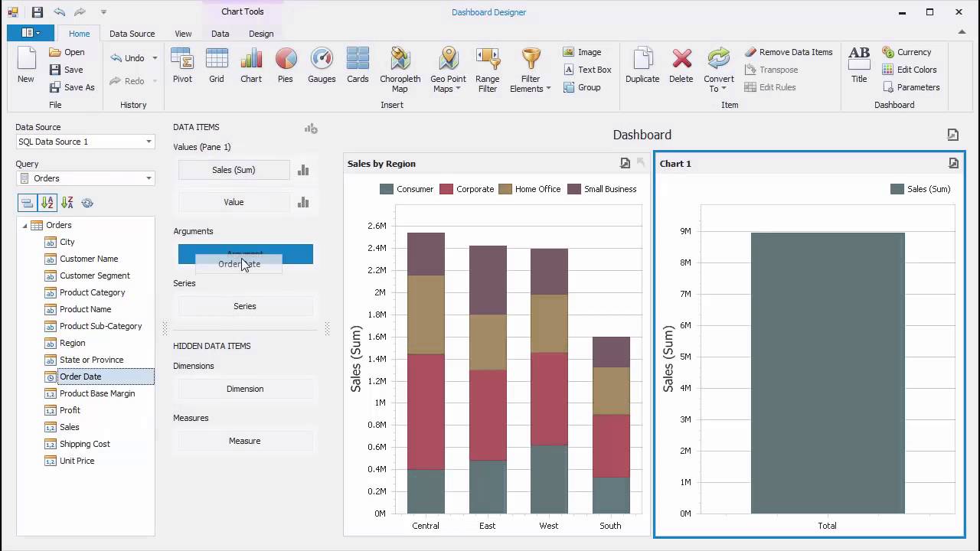980x551 pixels.
Task: Sort fields ascending A to Z
Action: (x=47, y=203)
